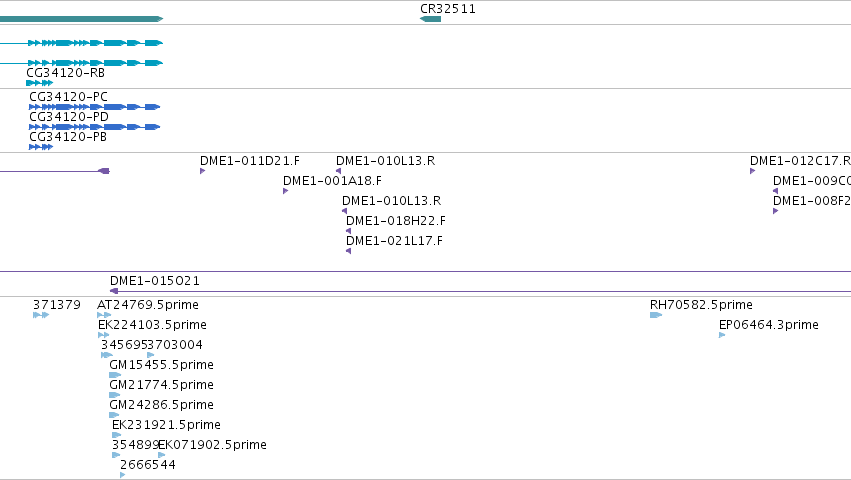Click the GM21774.5prime label

tap(161, 386)
